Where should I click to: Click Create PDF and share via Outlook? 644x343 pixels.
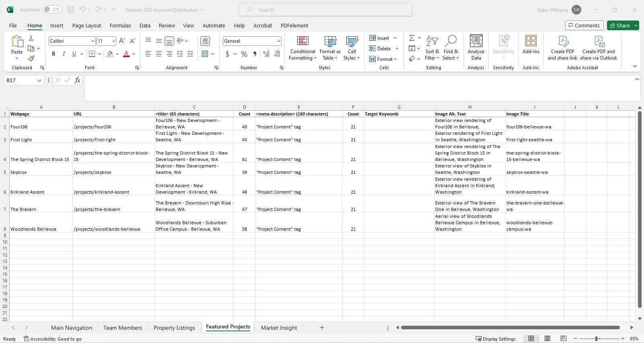[x=599, y=48]
